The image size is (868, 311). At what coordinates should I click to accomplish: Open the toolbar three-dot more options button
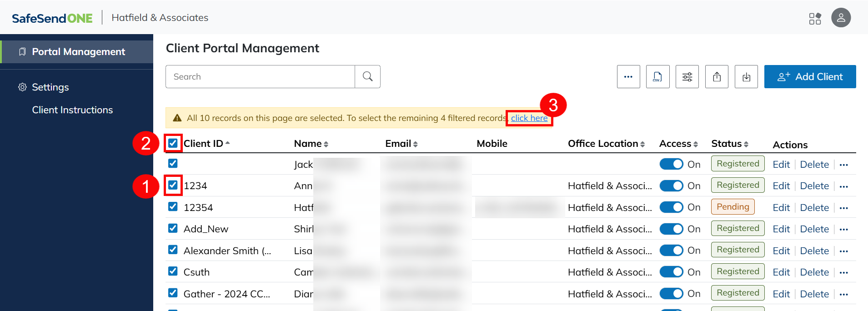pos(628,77)
